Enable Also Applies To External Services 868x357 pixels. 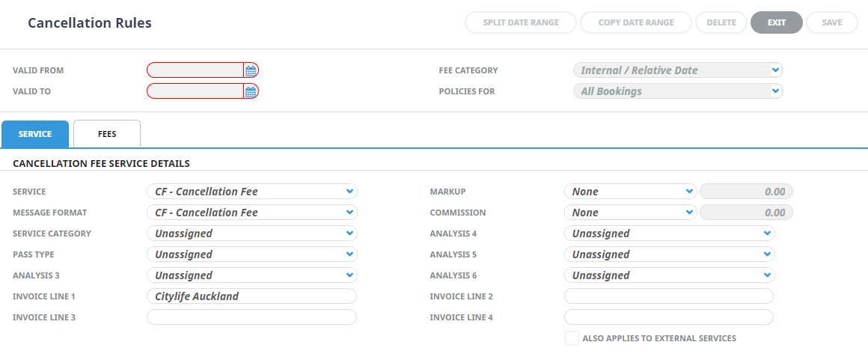572,338
